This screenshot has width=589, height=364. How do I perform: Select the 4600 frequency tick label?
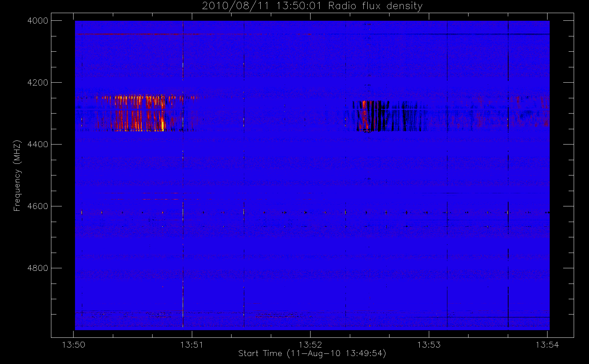point(38,206)
